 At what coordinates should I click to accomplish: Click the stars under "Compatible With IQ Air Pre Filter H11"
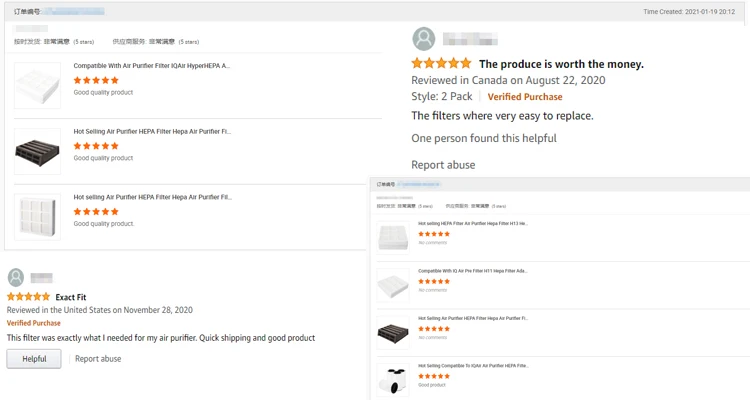pyautogui.click(x=434, y=282)
